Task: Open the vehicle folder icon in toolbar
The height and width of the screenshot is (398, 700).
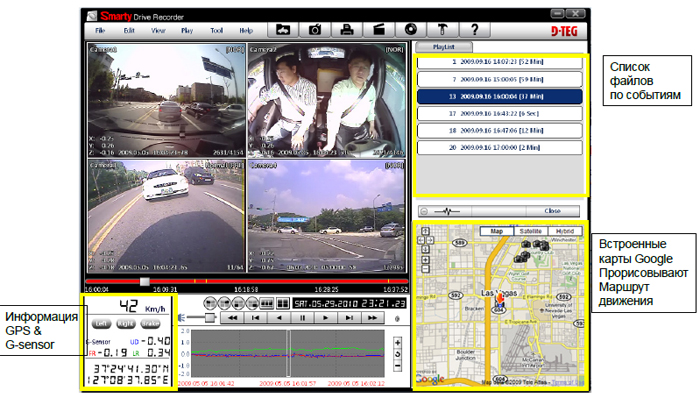Action: [283, 30]
